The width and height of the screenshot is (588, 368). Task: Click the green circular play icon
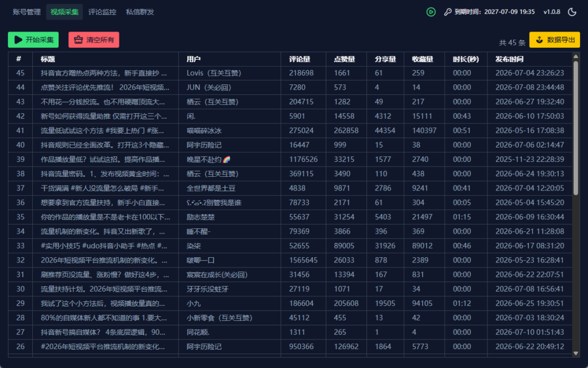(431, 12)
